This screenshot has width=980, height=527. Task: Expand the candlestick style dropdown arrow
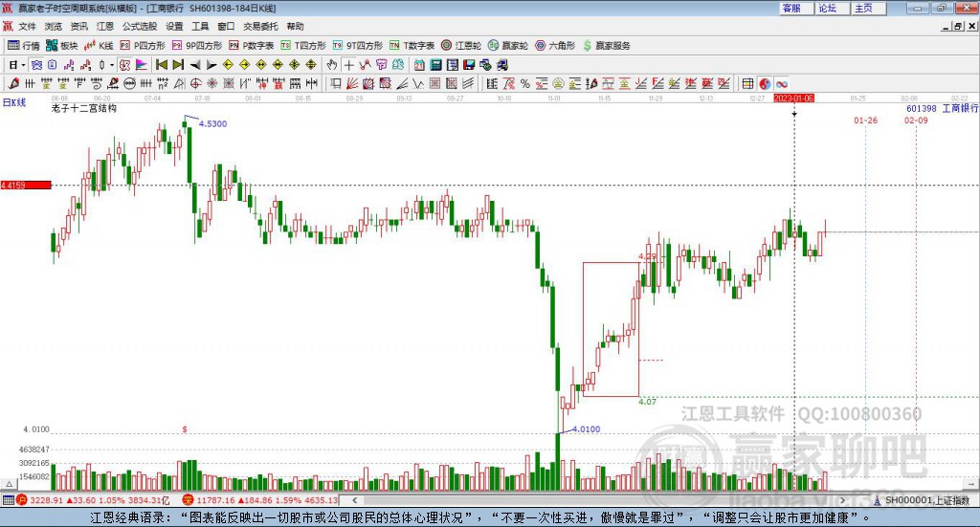point(112,65)
